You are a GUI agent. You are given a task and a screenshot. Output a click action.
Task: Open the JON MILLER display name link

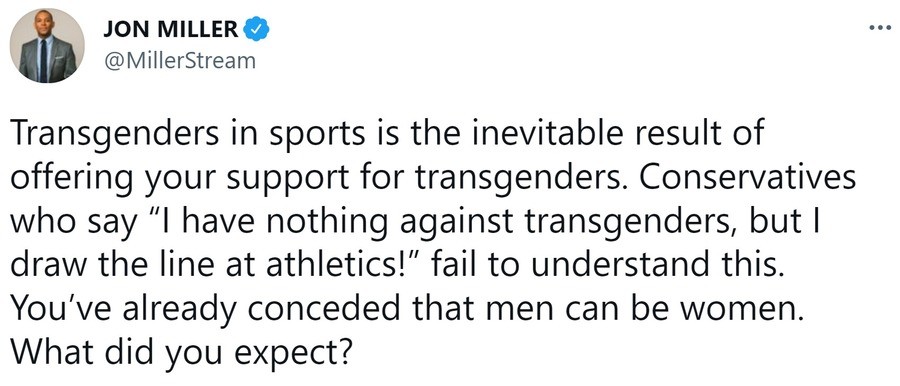pos(171,29)
